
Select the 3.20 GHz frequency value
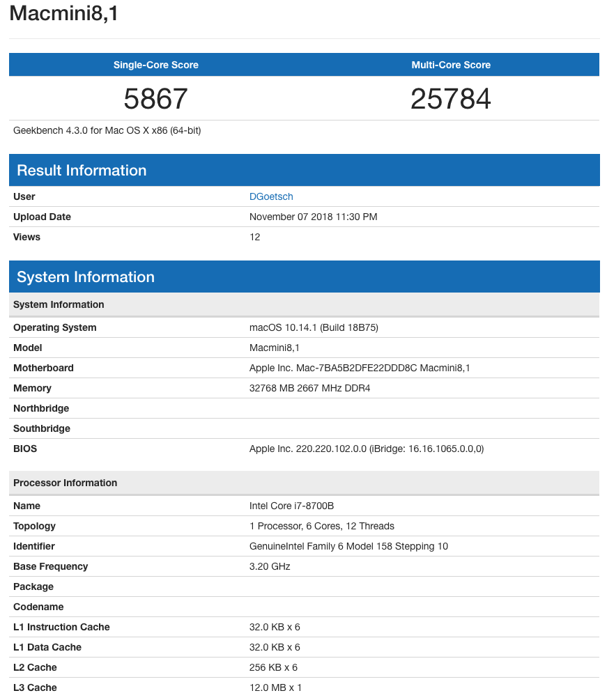click(x=270, y=566)
